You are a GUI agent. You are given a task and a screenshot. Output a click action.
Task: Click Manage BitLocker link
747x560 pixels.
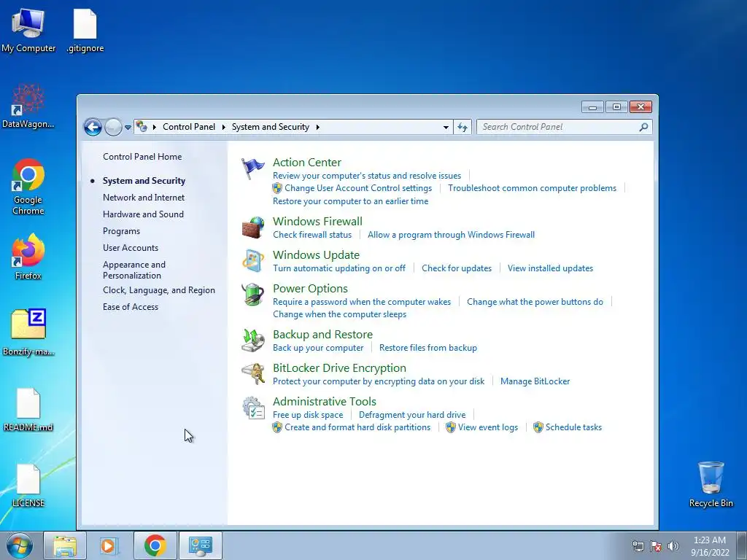535,381
